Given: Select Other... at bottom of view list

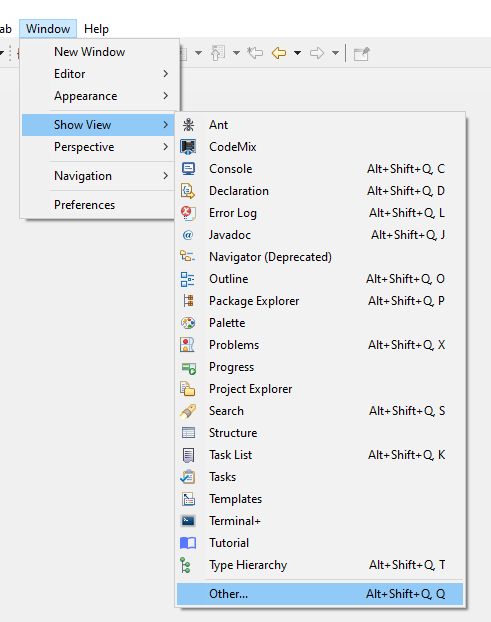Looking at the screenshot, I should pos(320,594).
